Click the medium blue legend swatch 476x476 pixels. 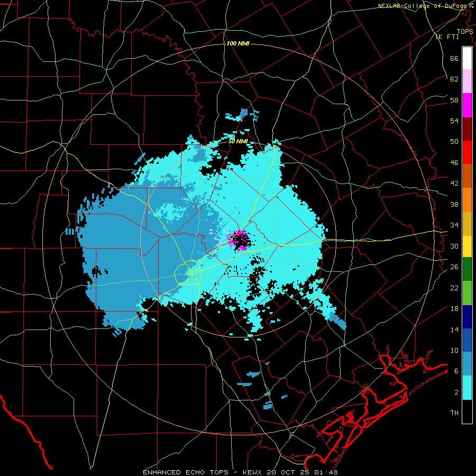467,340
